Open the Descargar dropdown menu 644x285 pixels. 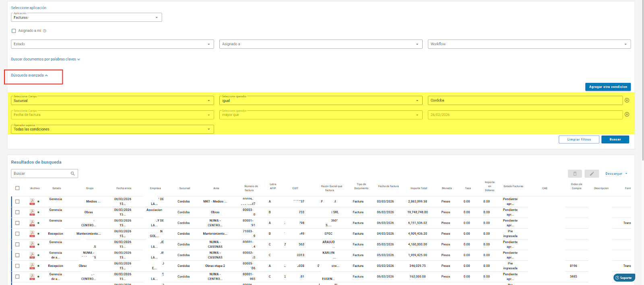[x=616, y=173]
